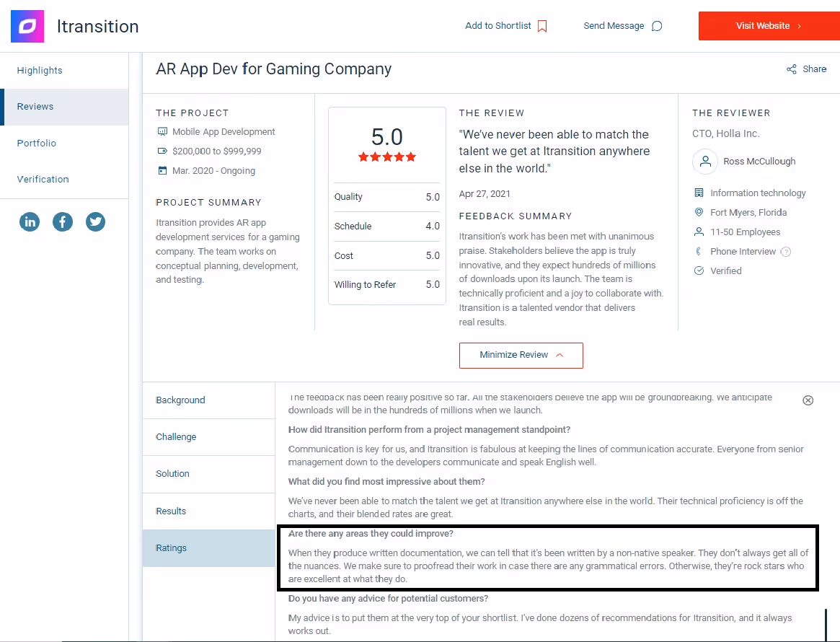This screenshot has height=642, width=840.
Task: Click the Schedule 4.0 rating row
Action: click(x=386, y=227)
